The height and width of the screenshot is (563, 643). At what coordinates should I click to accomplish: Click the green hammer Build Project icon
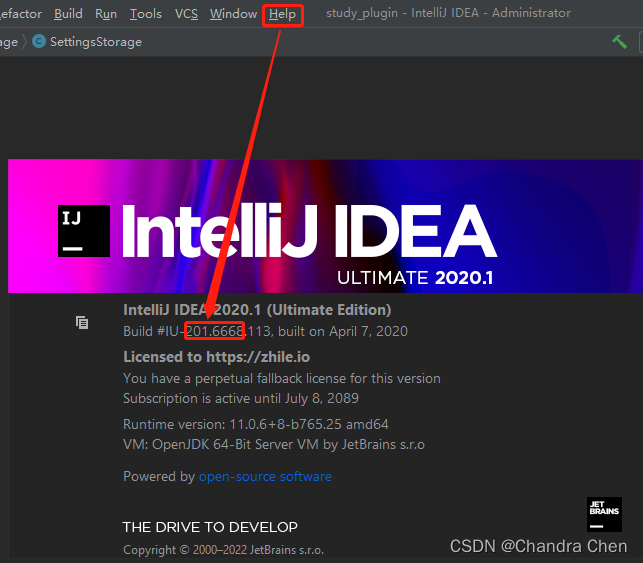coord(619,41)
